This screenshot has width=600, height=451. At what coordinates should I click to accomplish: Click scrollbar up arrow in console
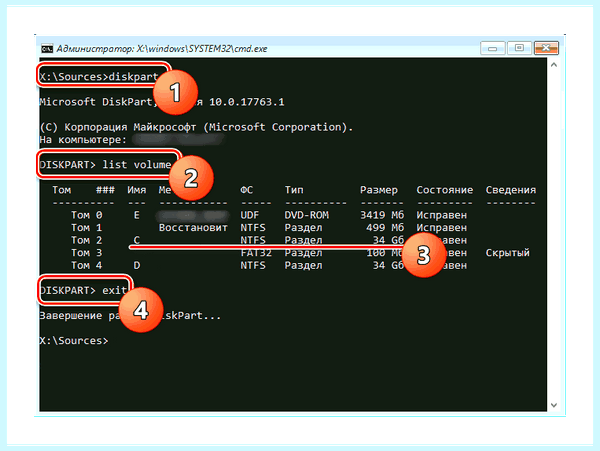tap(554, 65)
